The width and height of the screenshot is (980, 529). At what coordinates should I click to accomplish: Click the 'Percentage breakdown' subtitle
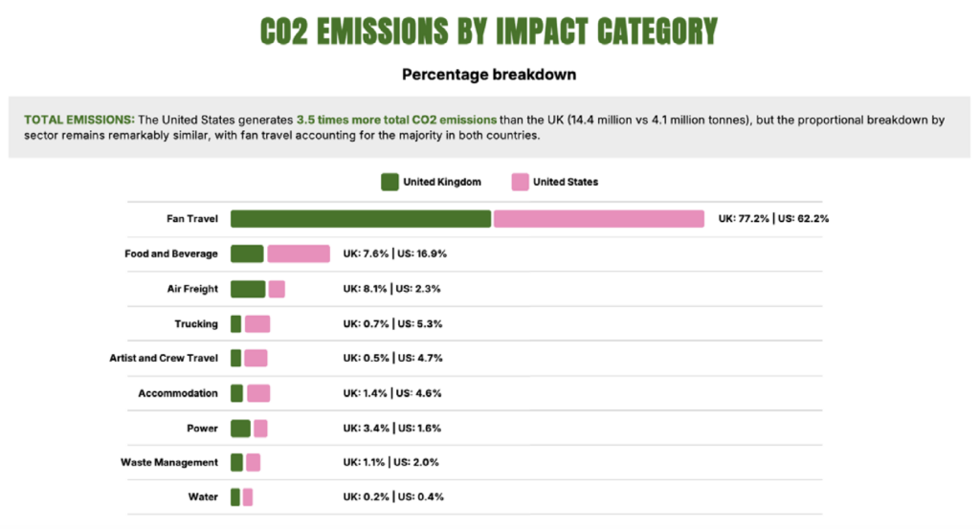[x=489, y=74]
